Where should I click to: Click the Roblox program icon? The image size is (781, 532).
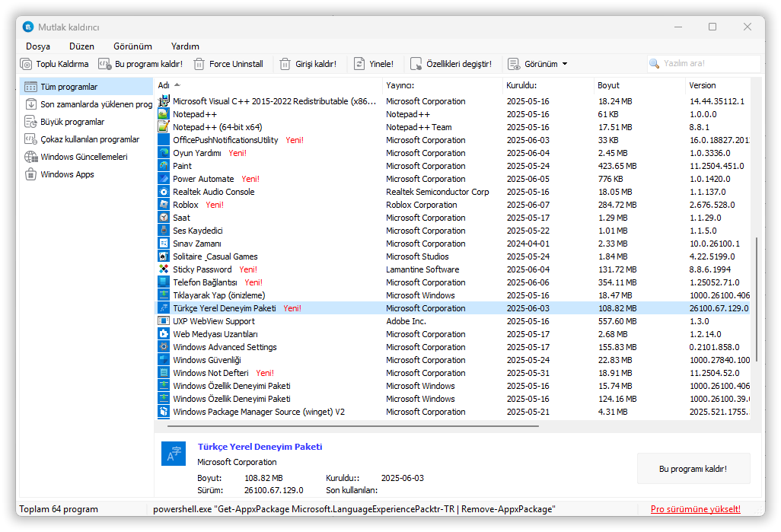click(x=164, y=204)
